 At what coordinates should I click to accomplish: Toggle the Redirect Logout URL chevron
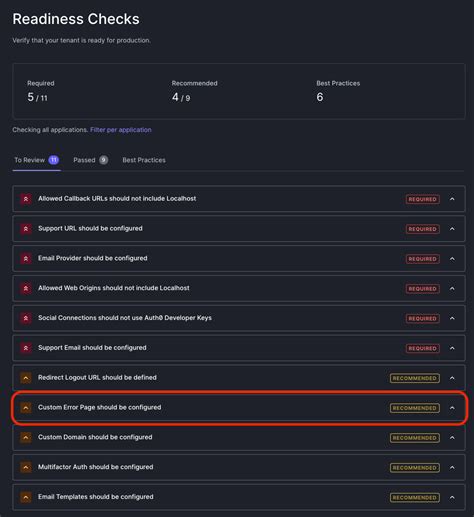[x=452, y=378]
